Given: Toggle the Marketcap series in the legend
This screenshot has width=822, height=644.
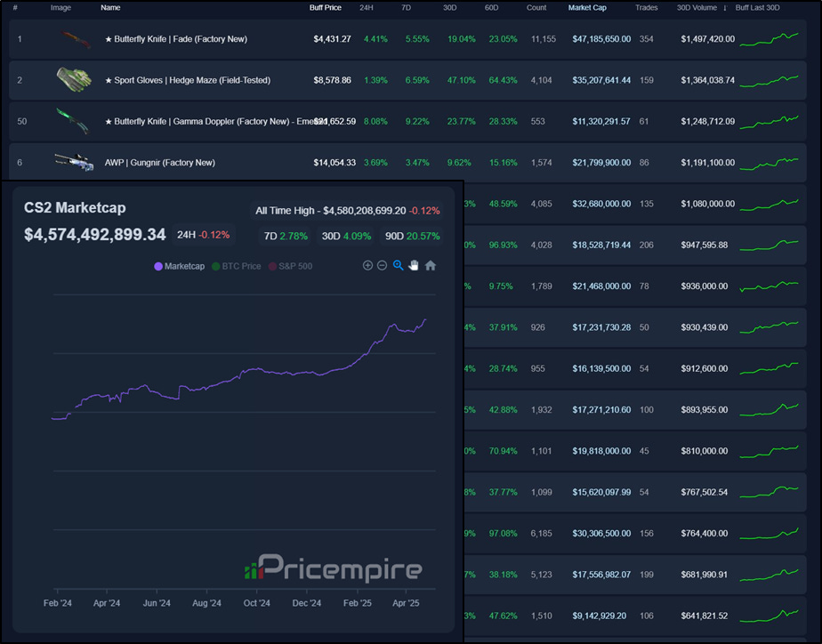Looking at the screenshot, I should point(180,266).
